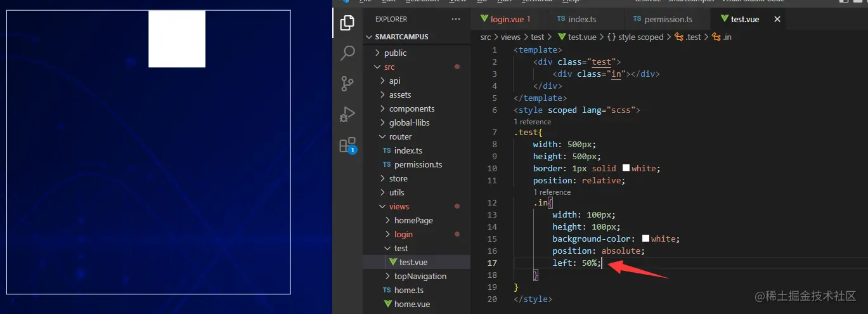Click the .test breadcrumb

tap(688, 37)
